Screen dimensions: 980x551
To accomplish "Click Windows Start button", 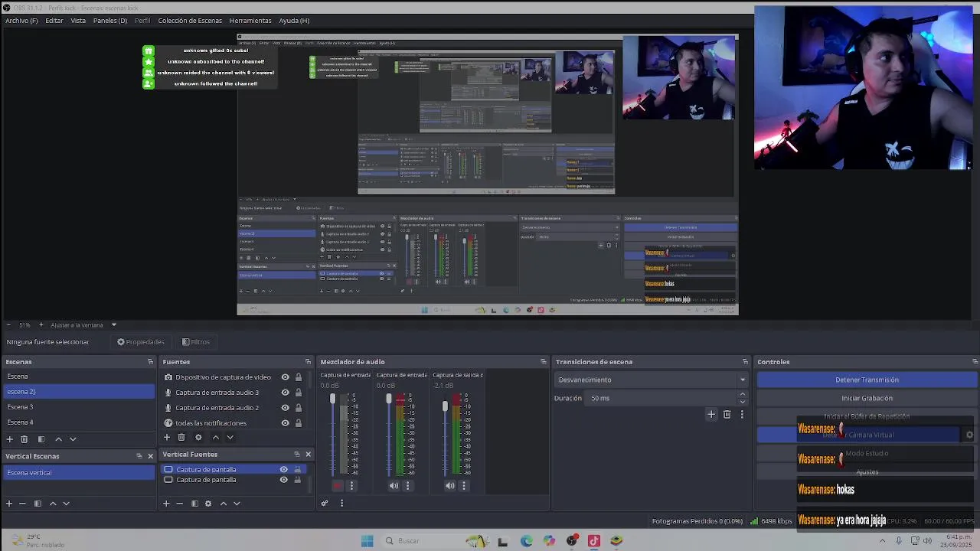I will pyautogui.click(x=367, y=541).
